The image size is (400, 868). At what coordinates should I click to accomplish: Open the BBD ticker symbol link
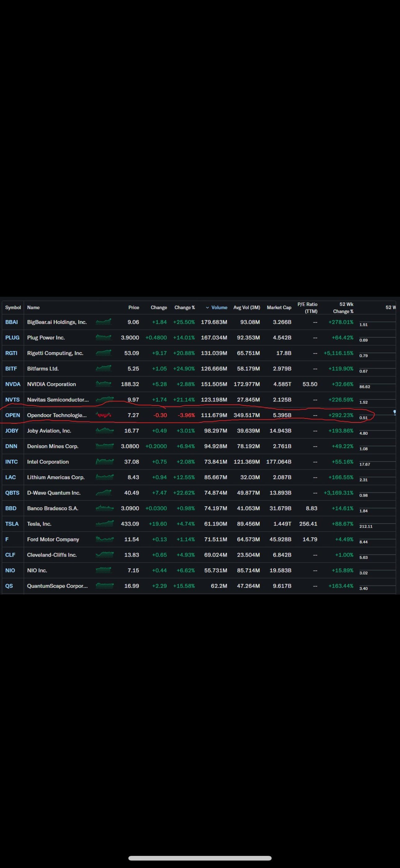point(11,508)
